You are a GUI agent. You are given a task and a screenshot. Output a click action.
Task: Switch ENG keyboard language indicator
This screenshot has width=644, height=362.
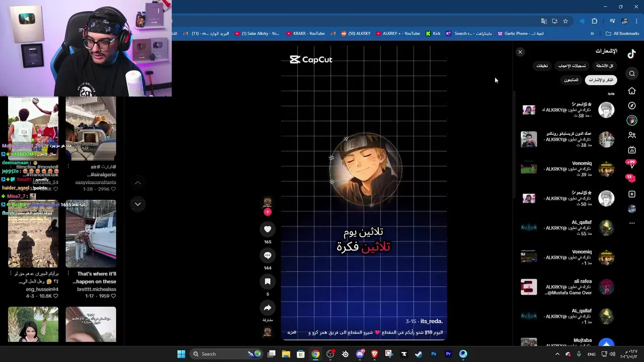(x=592, y=354)
